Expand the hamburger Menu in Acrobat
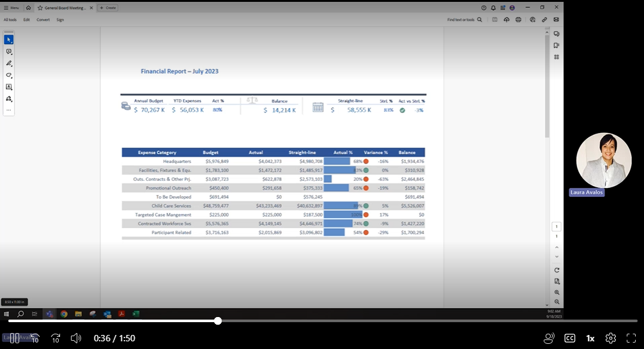This screenshot has height=349, width=644. (11, 8)
